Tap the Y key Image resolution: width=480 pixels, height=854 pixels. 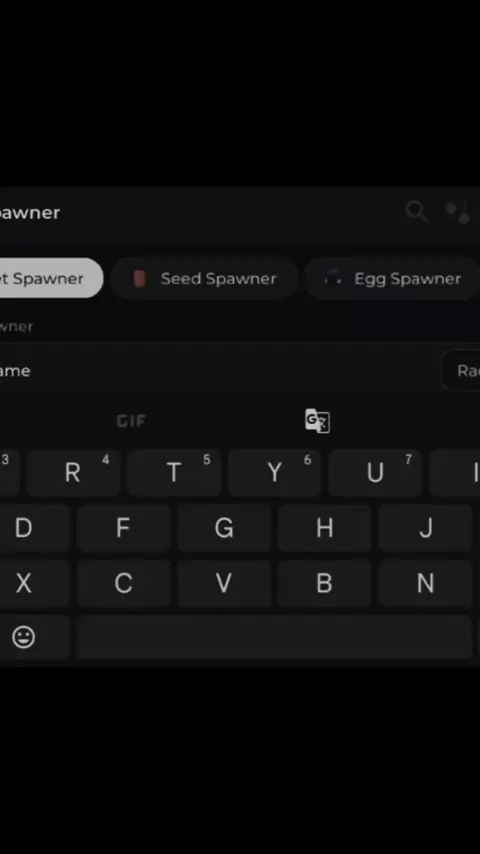[275, 472]
